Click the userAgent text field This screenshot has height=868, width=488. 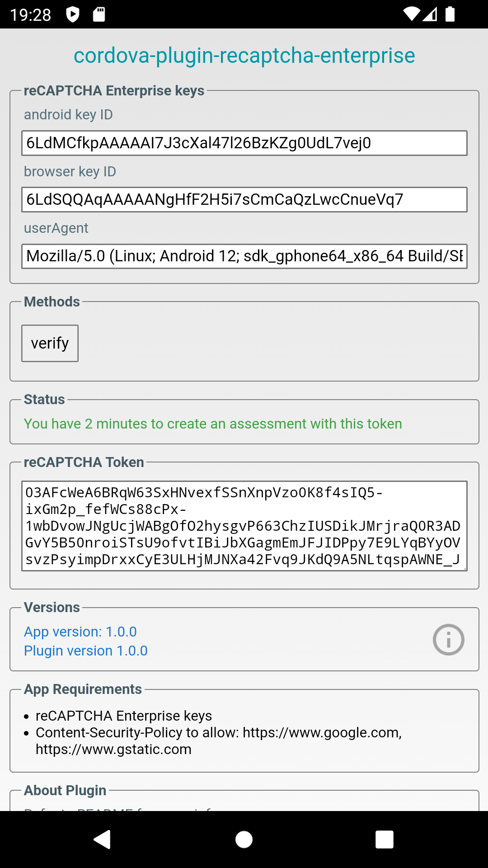pyautogui.click(x=244, y=256)
